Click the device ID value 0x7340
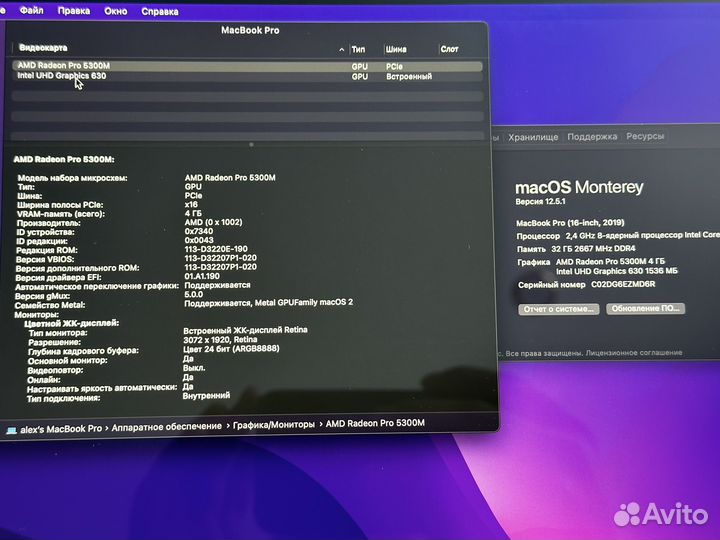Screen dimensions: 720x540 [x=199, y=231]
